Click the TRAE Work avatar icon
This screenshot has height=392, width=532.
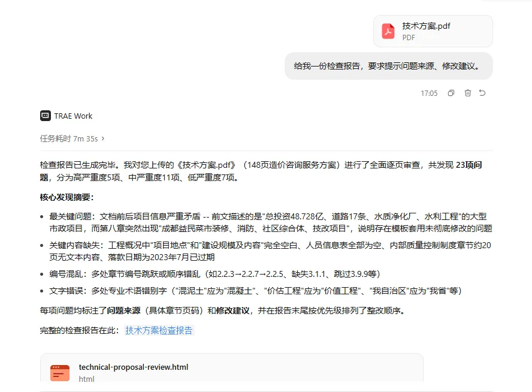coord(46,116)
